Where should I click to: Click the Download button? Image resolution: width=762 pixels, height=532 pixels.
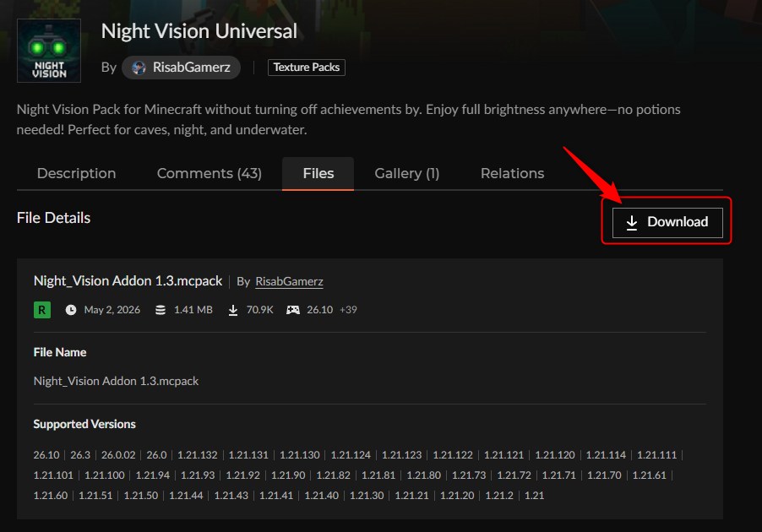point(667,223)
